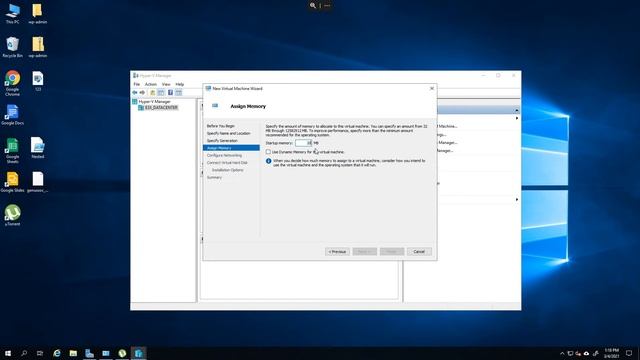Collapse the Actions pane section header arrow

click(516, 110)
